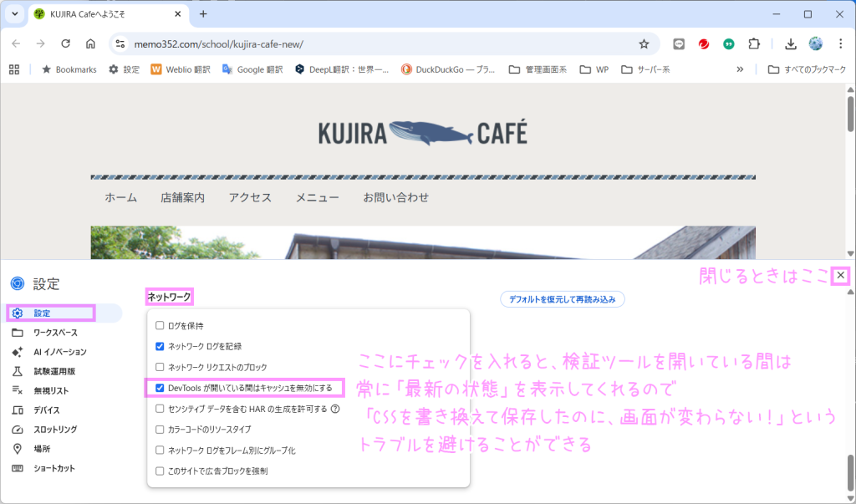Screen dimensions: 856x504
Task: Click the address bar URL field
Action: 376,44
